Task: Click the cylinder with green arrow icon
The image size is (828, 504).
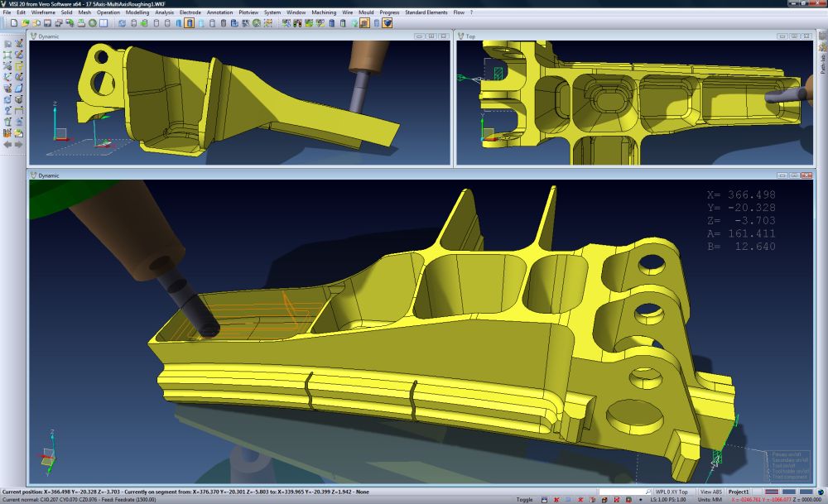Action: [x=144, y=22]
